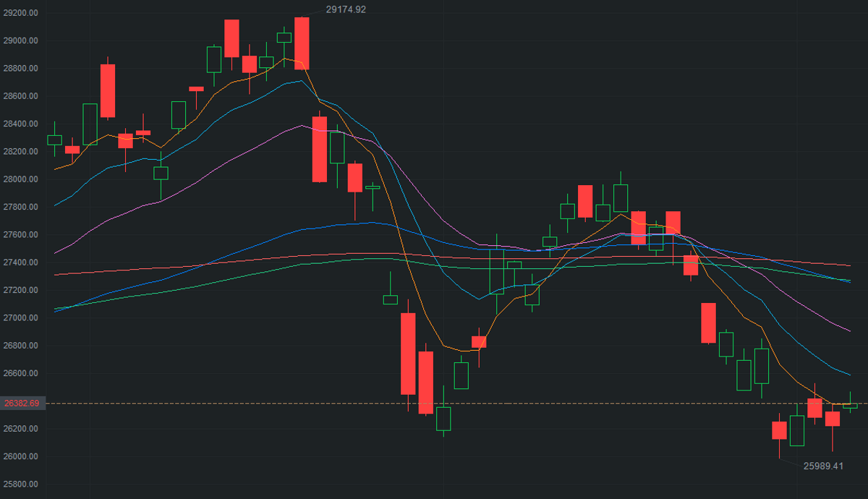Click the 29200.00 axis label
The image size is (868, 499).
coord(20,13)
